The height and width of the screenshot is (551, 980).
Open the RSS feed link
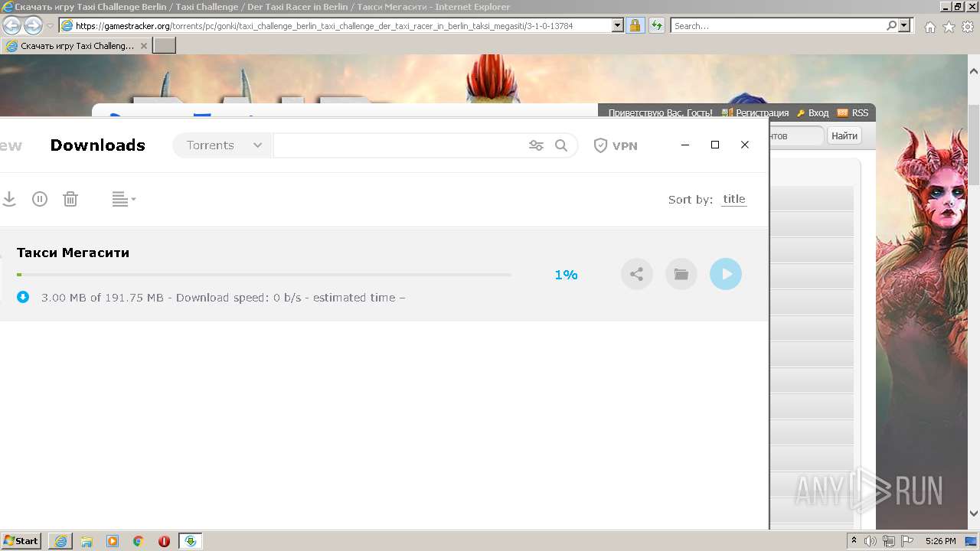click(860, 112)
